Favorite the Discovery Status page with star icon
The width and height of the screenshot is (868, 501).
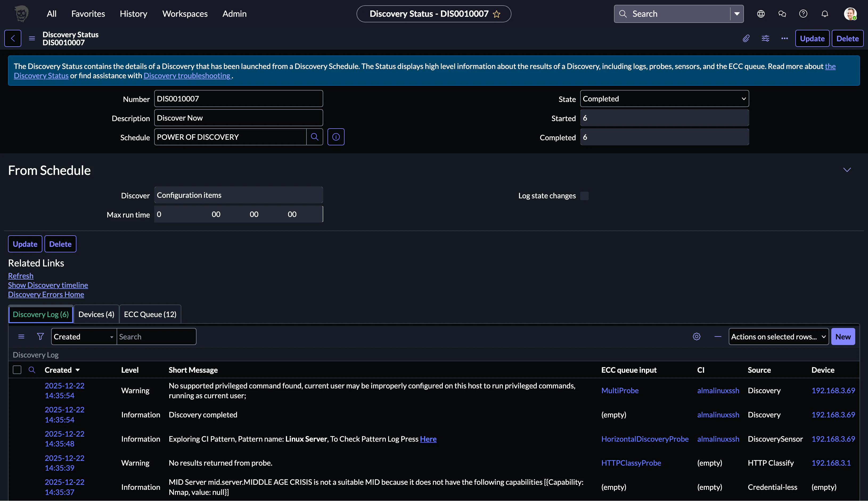[x=496, y=14]
